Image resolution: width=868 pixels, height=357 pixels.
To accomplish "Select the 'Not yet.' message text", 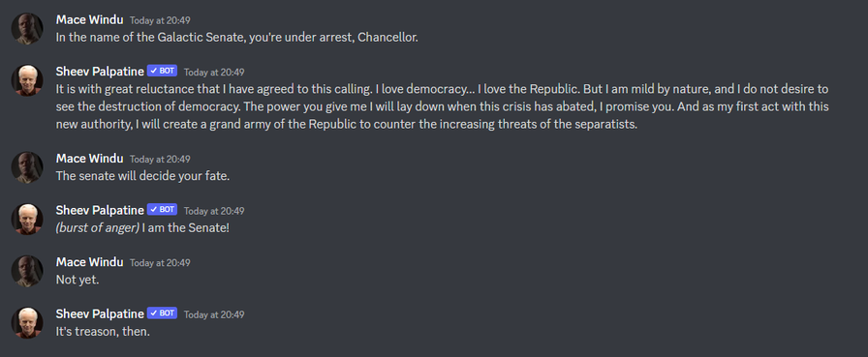I will point(77,280).
